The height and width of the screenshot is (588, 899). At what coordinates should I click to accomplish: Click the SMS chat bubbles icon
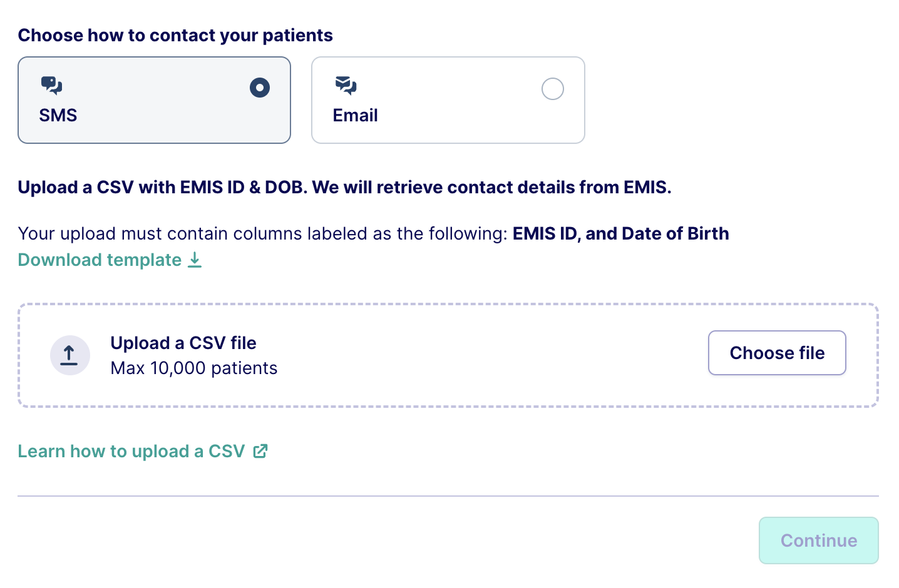point(51,85)
